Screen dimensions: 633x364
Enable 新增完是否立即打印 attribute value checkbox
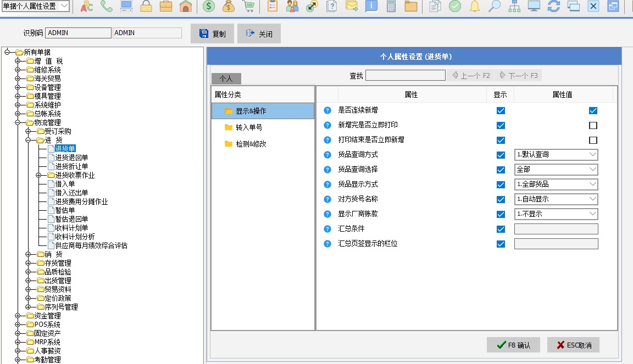pyautogui.click(x=593, y=125)
